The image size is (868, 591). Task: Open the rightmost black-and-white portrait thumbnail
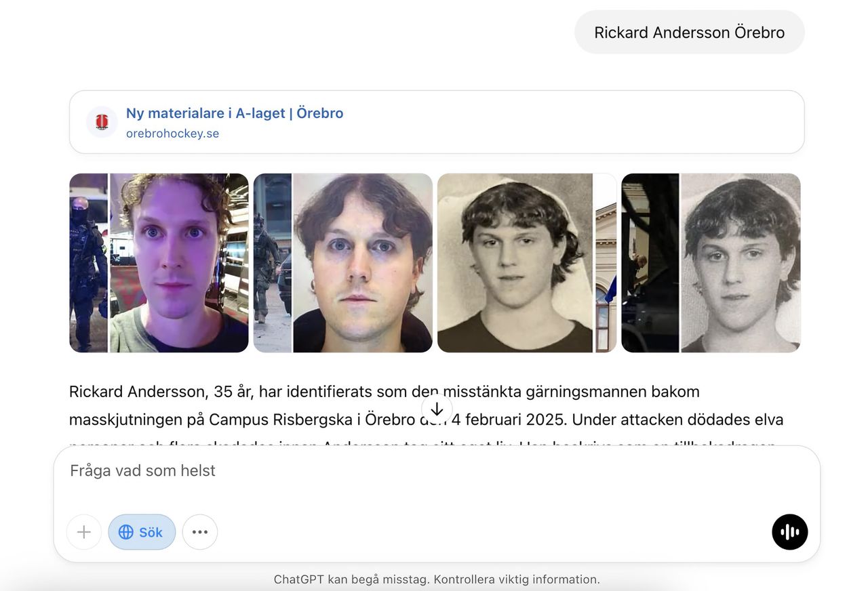[741, 263]
